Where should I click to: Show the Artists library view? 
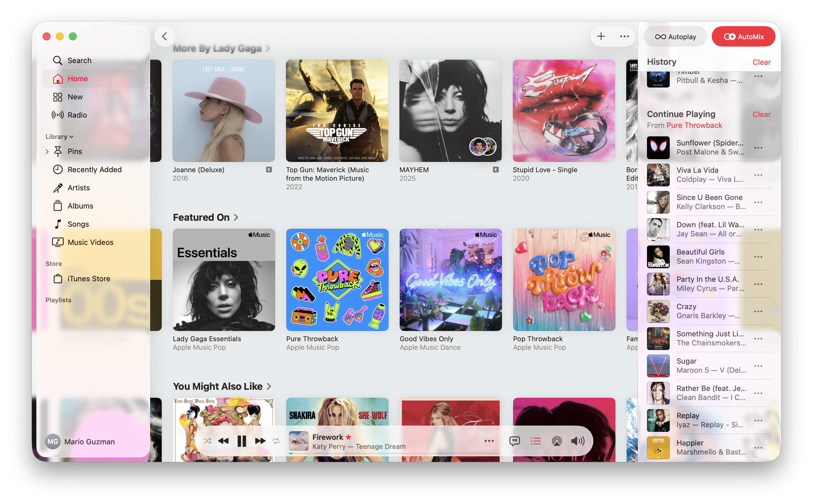93,188
